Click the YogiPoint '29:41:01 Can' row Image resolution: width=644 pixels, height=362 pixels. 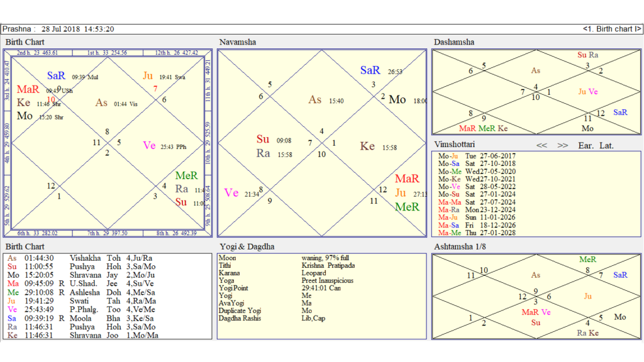pyautogui.click(x=280, y=288)
